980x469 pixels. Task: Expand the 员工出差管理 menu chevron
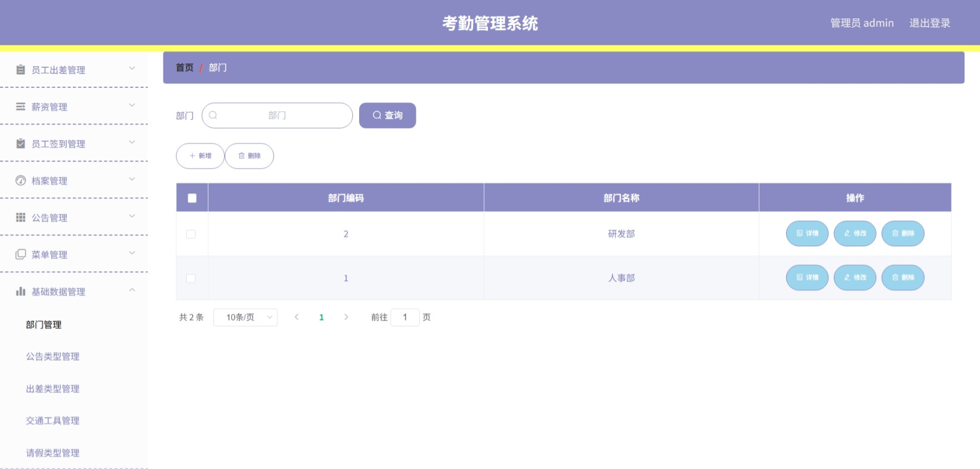click(x=132, y=68)
